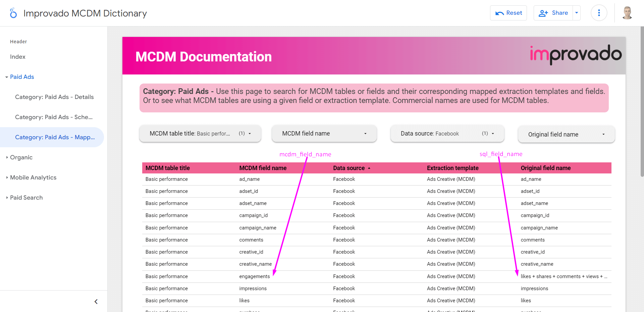Navigate to the Index page

(x=17, y=56)
